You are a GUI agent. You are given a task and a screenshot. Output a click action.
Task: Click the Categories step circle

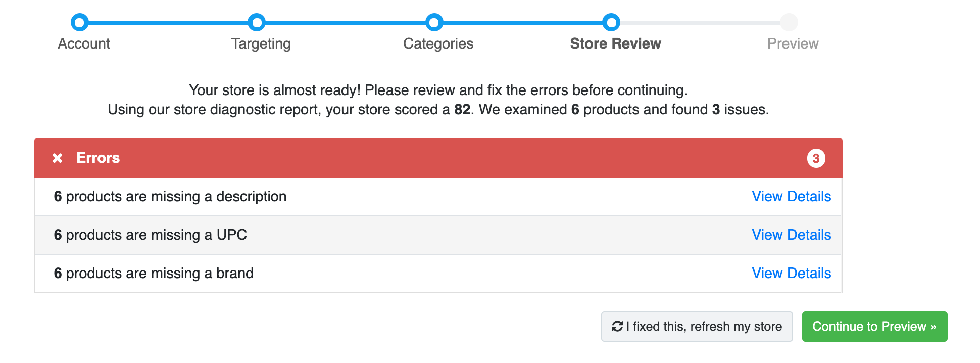pos(434,22)
